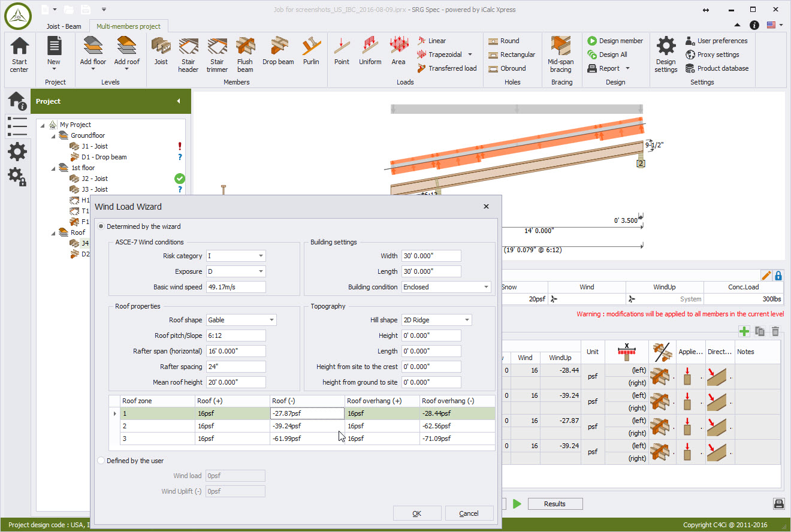Image resolution: width=791 pixels, height=532 pixels.
Task: Open the Start center
Action: pos(19,55)
